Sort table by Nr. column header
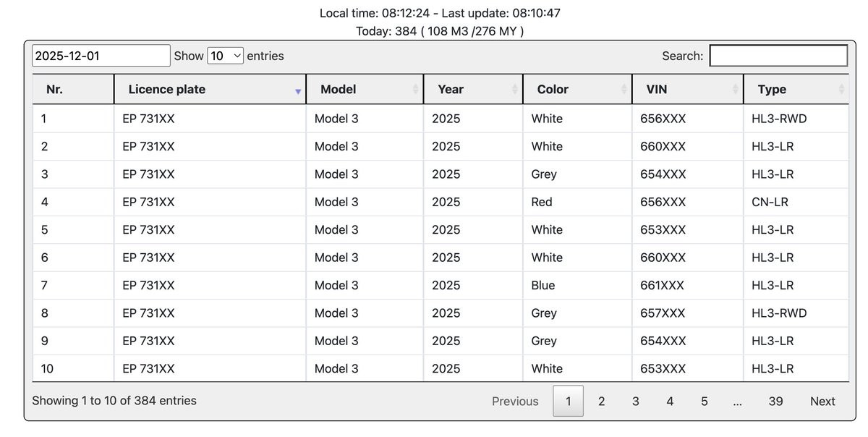Image resolution: width=868 pixels, height=437 pixels. pyautogui.click(x=54, y=89)
